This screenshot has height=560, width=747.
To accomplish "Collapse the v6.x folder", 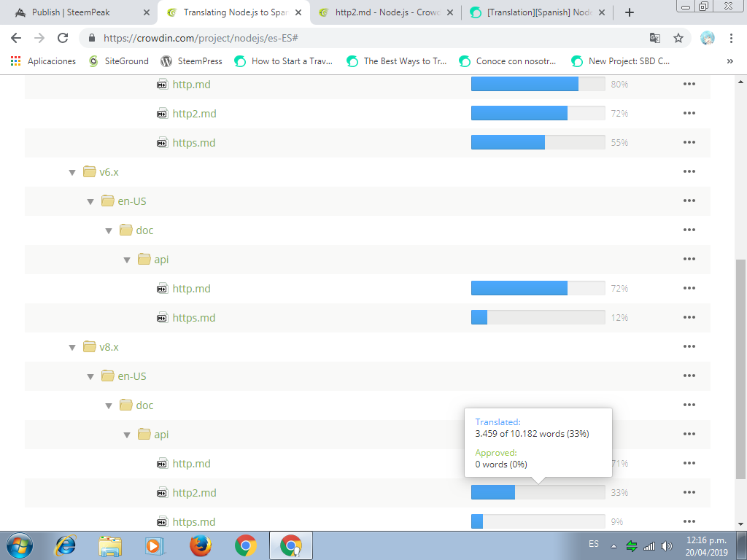I will (72, 173).
